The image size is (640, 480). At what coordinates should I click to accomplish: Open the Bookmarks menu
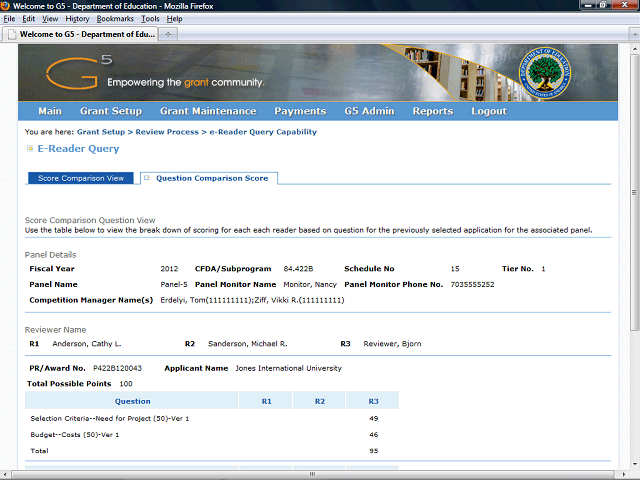point(115,19)
